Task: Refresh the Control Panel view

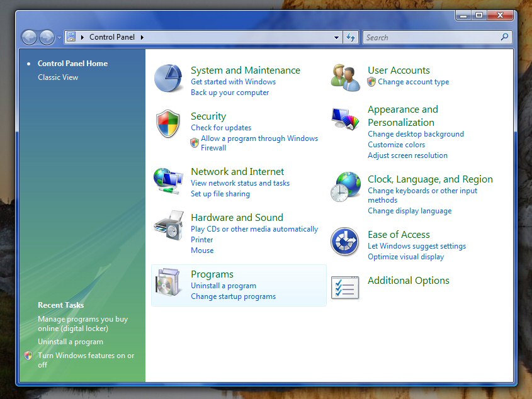Action: [x=351, y=37]
